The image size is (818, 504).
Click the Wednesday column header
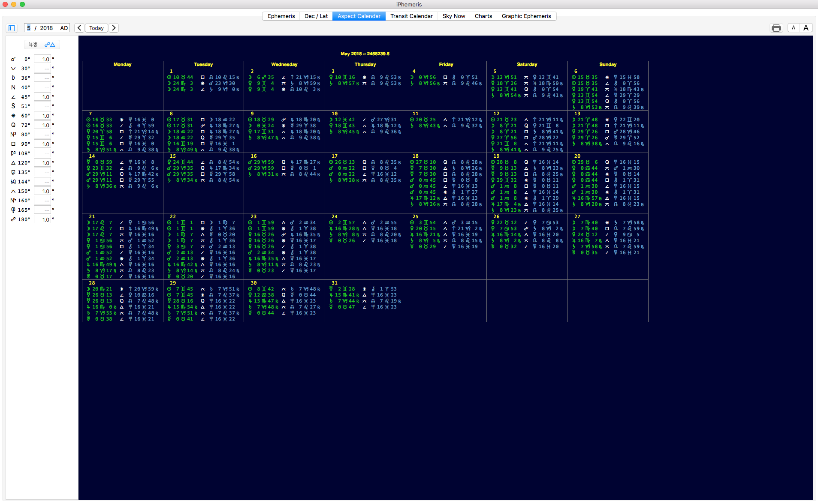click(x=284, y=64)
